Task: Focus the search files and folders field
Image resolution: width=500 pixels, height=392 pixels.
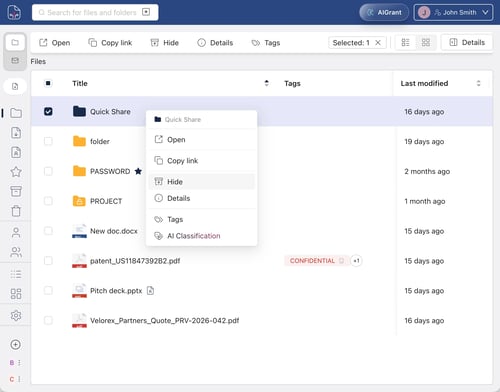Action: pos(95,12)
